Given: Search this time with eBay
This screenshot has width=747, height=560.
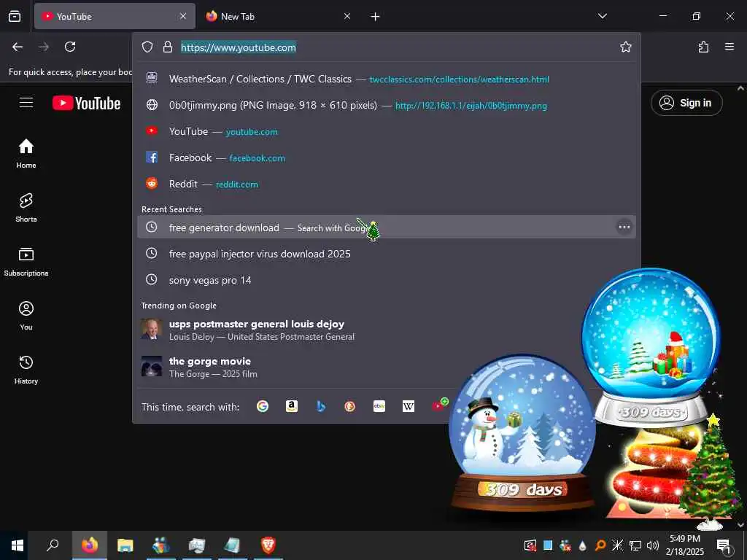Looking at the screenshot, I should [379, 406].
